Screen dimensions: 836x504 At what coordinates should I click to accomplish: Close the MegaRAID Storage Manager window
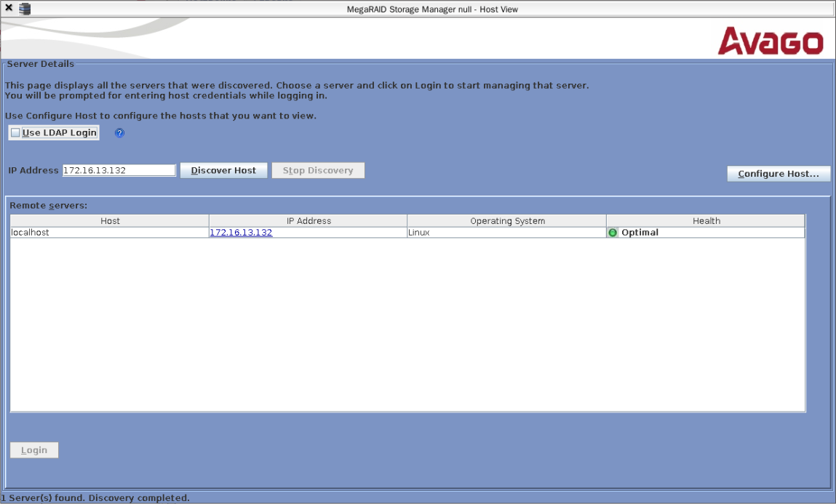(x=9, y=9)
